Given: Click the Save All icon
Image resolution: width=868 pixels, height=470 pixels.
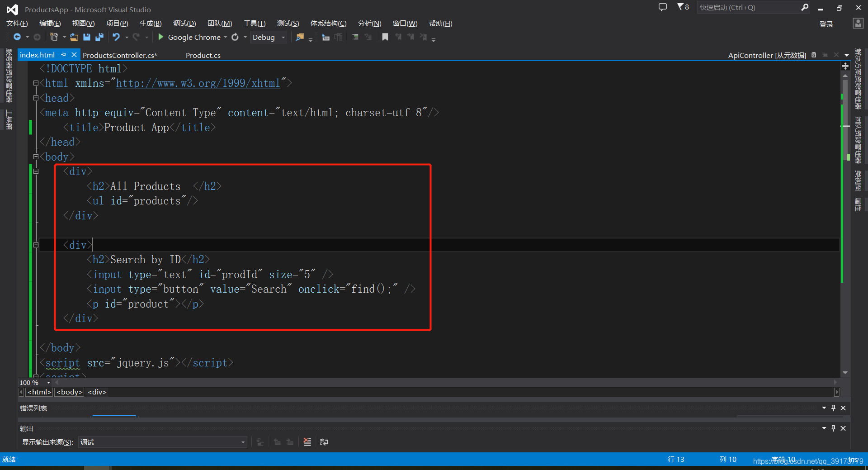Looking at the screenshot, I should [x=99, y=37].
